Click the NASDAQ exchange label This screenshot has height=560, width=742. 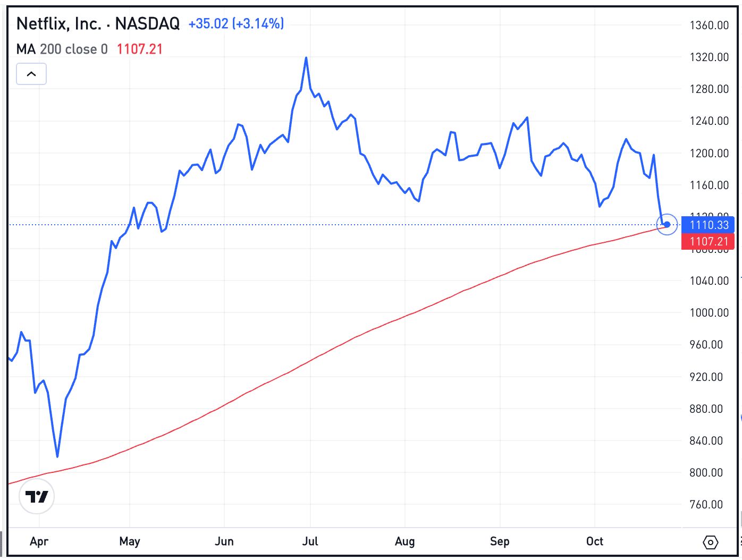click(x=147, y=23)
